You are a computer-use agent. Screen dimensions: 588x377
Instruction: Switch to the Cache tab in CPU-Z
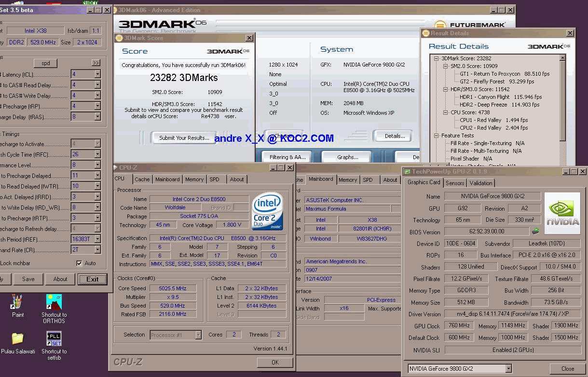(x=142, y=179)
